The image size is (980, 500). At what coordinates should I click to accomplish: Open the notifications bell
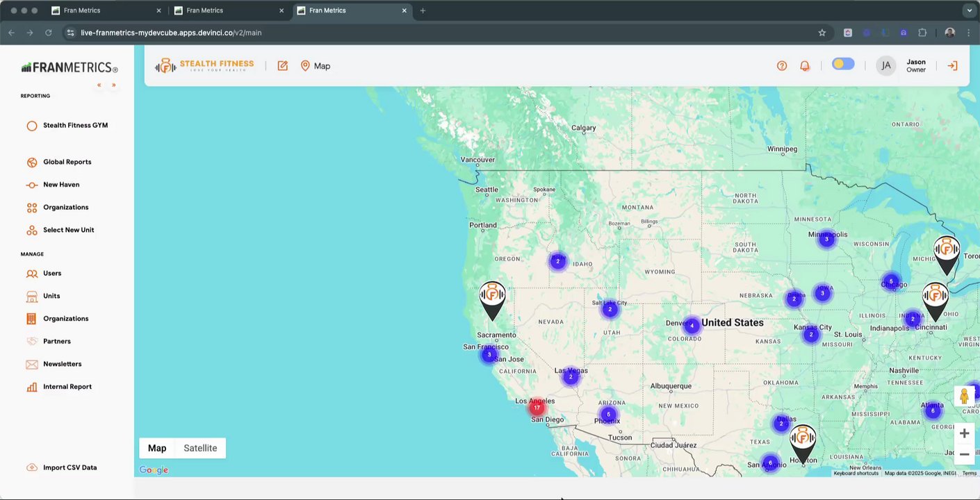[805, 66]
